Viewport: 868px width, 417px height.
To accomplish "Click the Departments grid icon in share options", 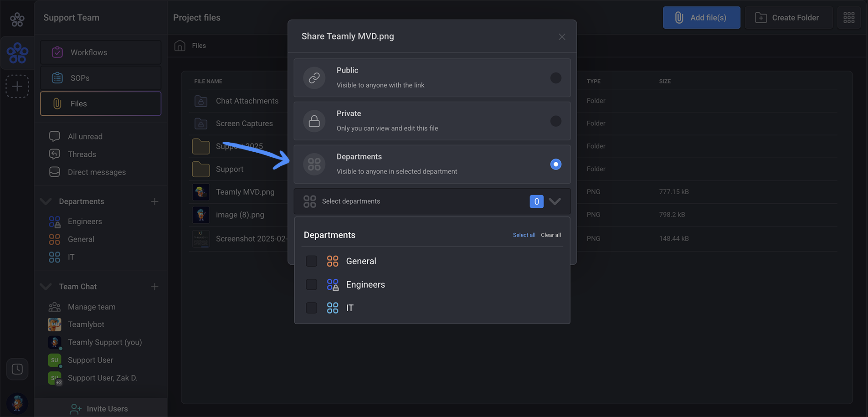I will click(x=314, y=164).
